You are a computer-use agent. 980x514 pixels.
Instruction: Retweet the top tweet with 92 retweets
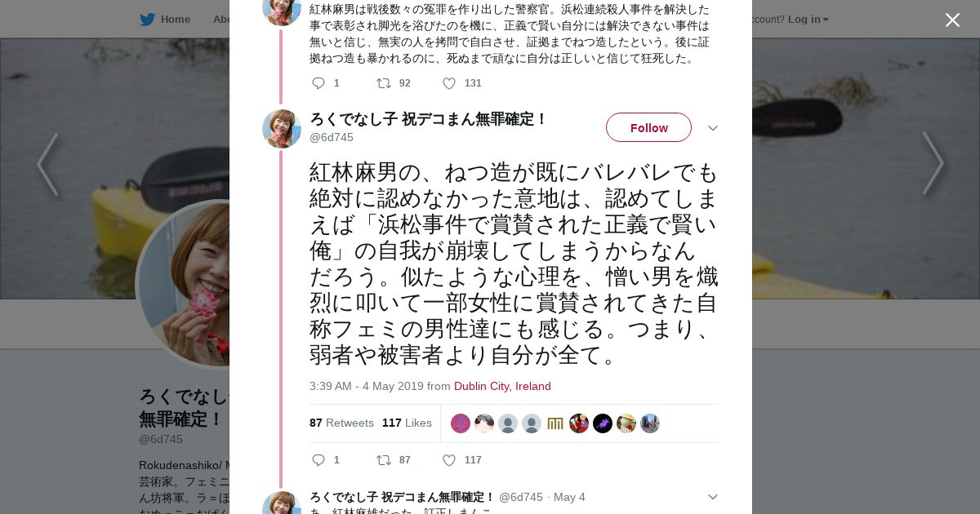(x=384, y=83)
